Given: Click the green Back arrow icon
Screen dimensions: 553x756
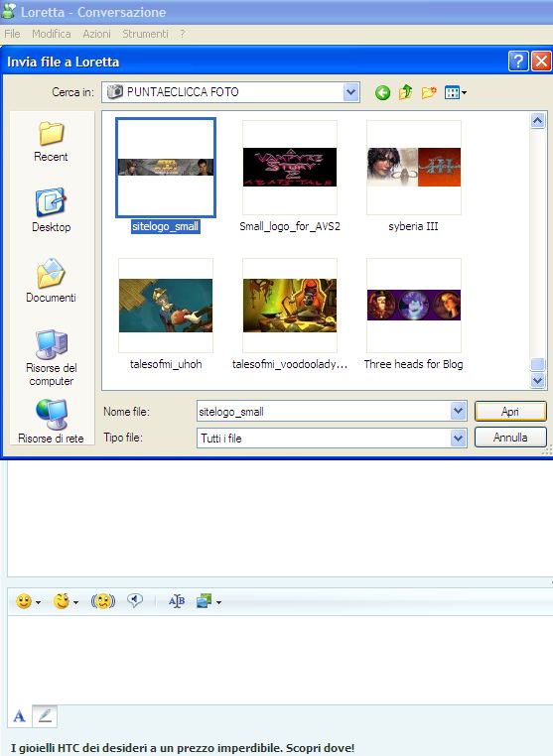Looking at the screenshot, I should click(382, 92).
